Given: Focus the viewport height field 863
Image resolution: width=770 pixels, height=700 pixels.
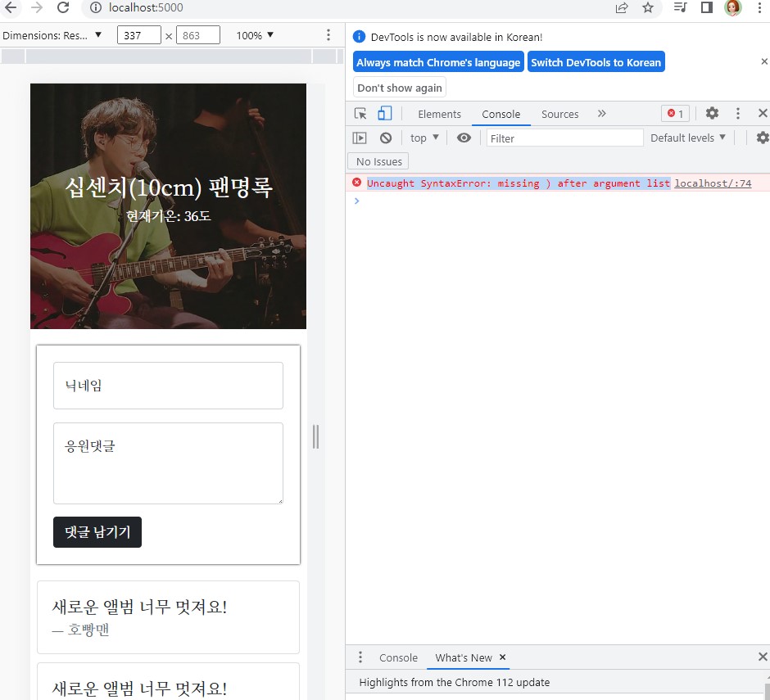Looking at the screenshot, I should (x=198, y=35).
